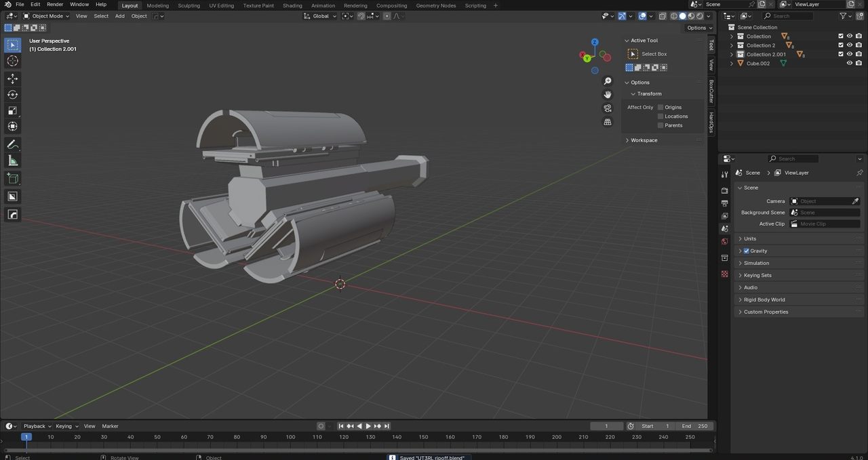Select the Annotate tool
Screen dimensions: 868x460
point(12,145)
